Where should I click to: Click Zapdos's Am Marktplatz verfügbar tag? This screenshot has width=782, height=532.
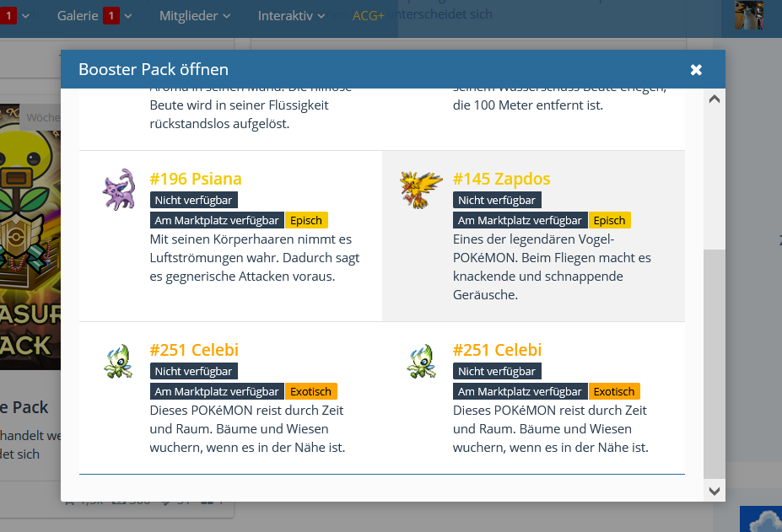click(520, 220)
